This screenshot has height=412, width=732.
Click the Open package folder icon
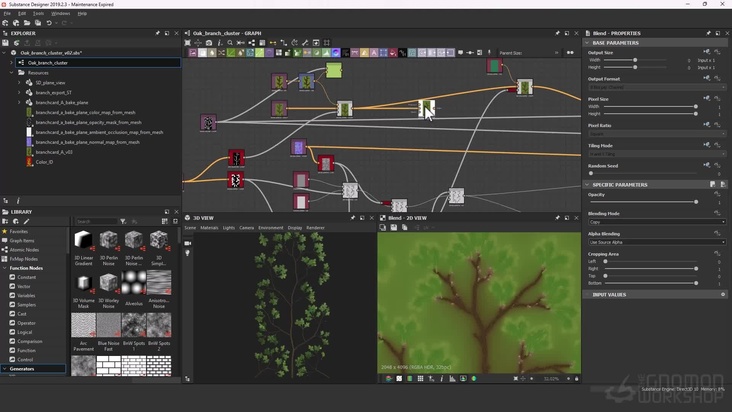[27, 23]
